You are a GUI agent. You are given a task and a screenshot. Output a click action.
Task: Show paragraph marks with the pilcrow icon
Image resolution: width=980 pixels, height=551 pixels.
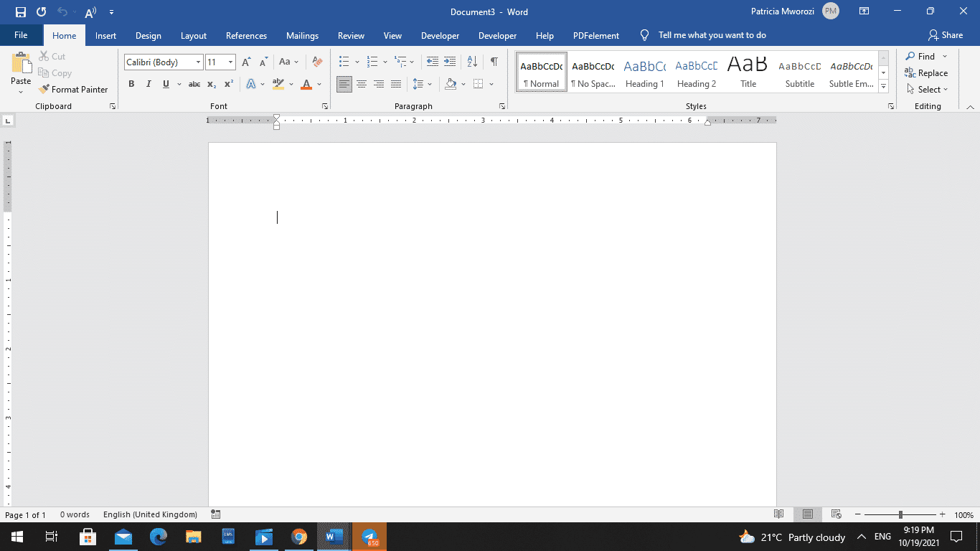pos(493,62)
